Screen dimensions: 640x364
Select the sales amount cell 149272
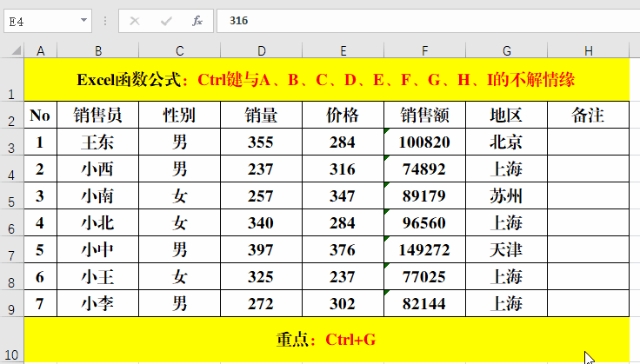424,249
